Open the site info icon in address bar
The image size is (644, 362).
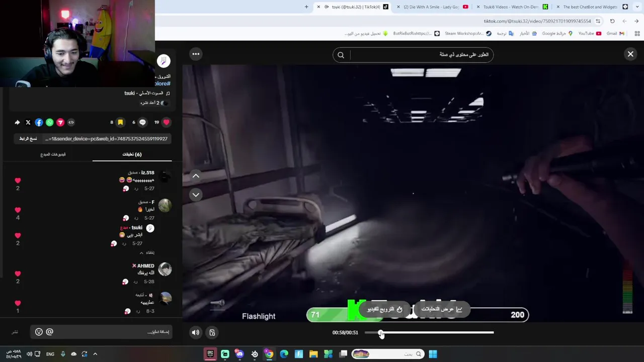coord(598,21)
